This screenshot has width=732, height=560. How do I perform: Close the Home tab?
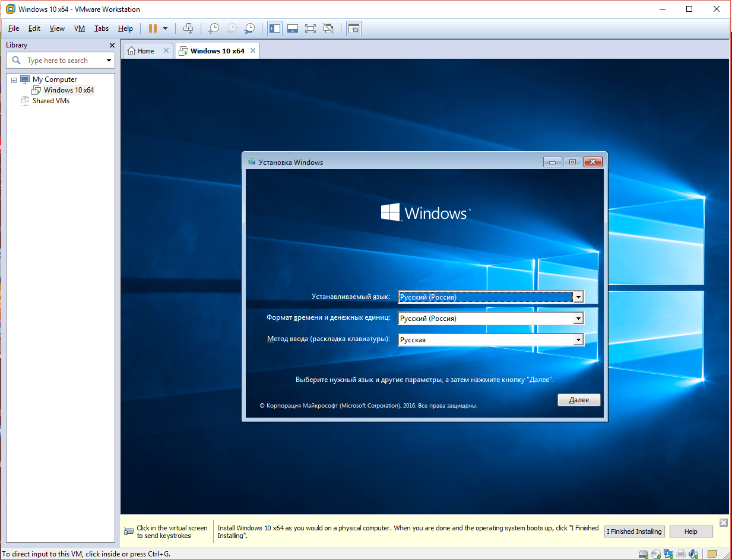pos(166,51)
